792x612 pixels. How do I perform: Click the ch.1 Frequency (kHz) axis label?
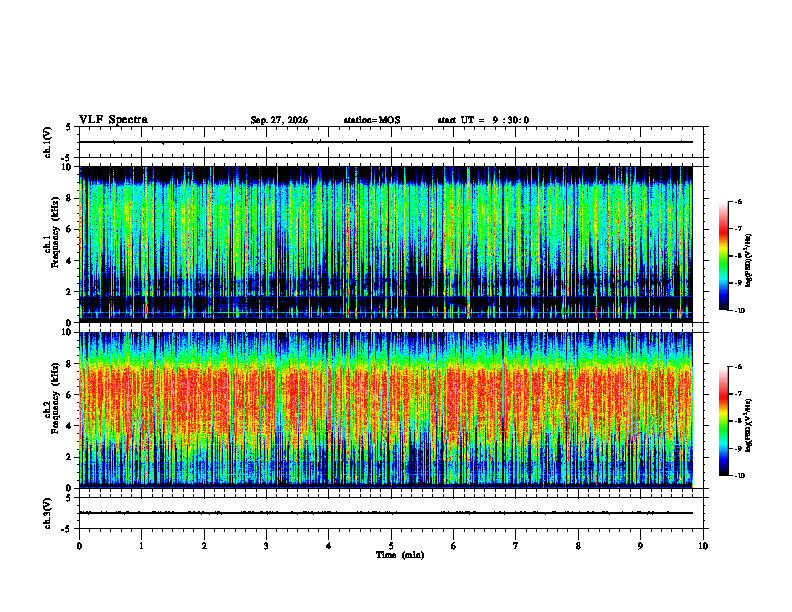[x=51, y=244]
